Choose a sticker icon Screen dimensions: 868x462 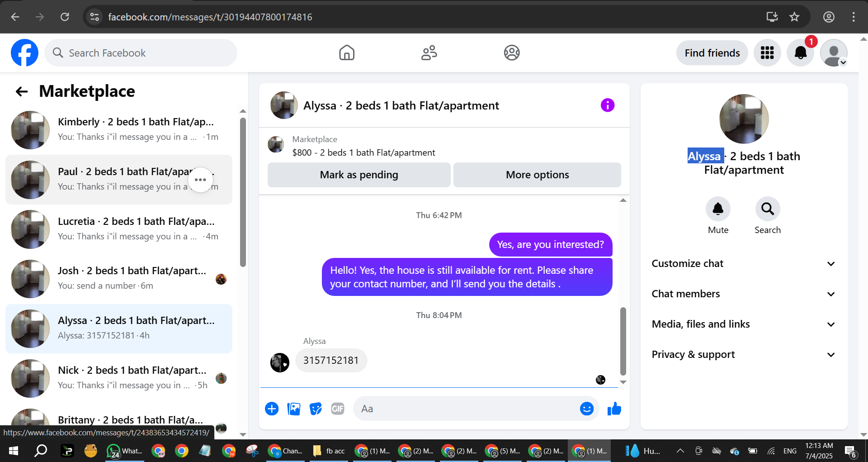click(x=316, y=409)
